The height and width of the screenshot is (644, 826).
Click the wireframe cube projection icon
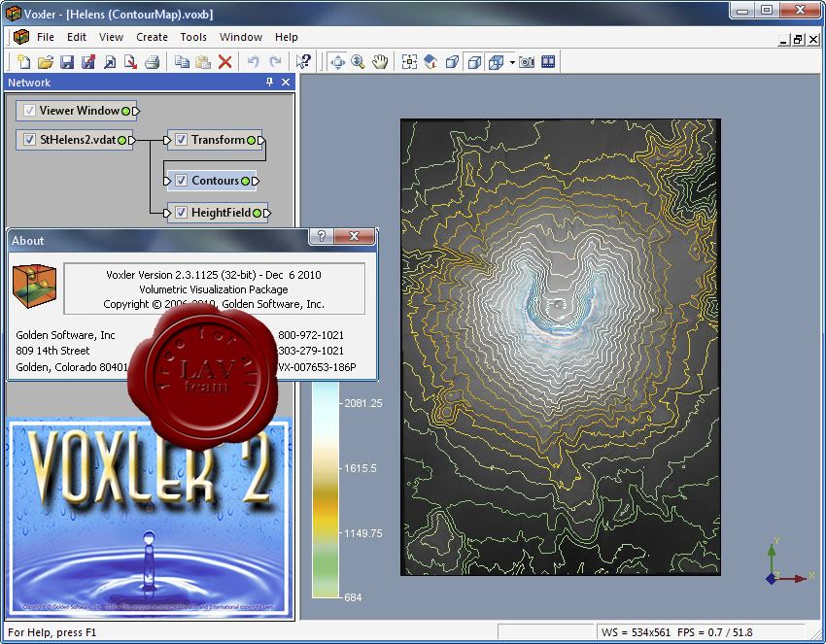(496, 62)
